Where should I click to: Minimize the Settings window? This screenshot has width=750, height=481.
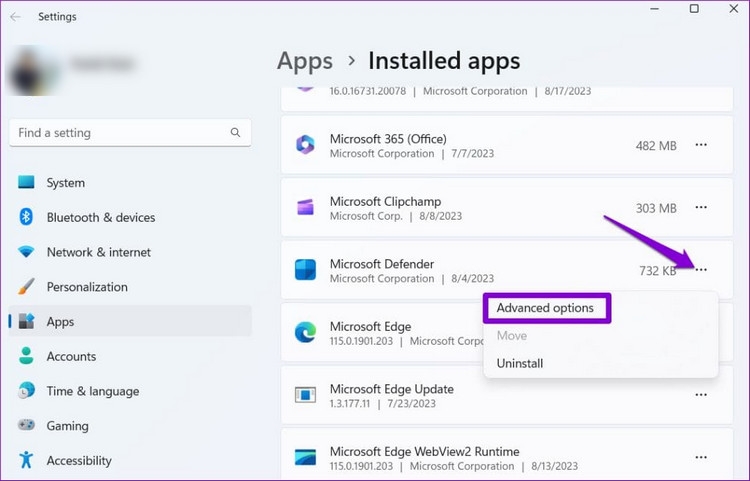[x=655, y=9]
